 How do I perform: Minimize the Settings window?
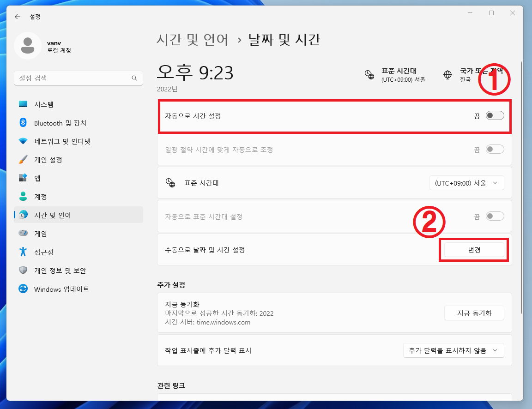(x=470, y=13)
